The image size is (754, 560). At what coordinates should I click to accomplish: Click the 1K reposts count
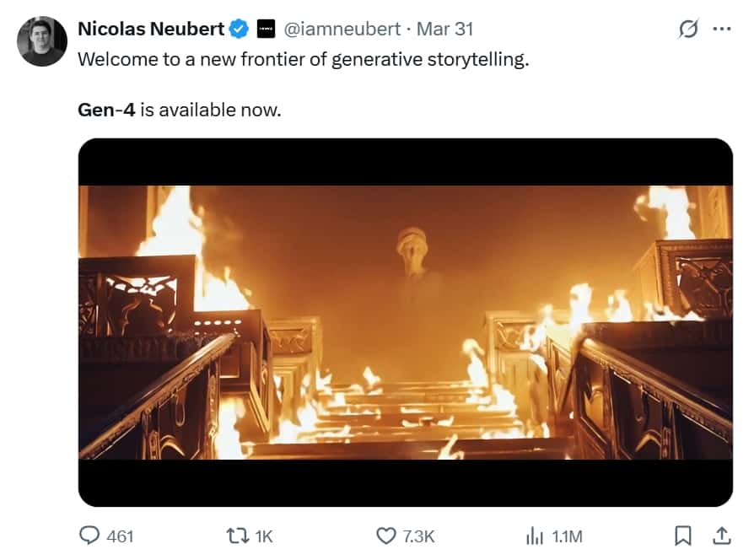pyautogui.click(x=264, y=536)
